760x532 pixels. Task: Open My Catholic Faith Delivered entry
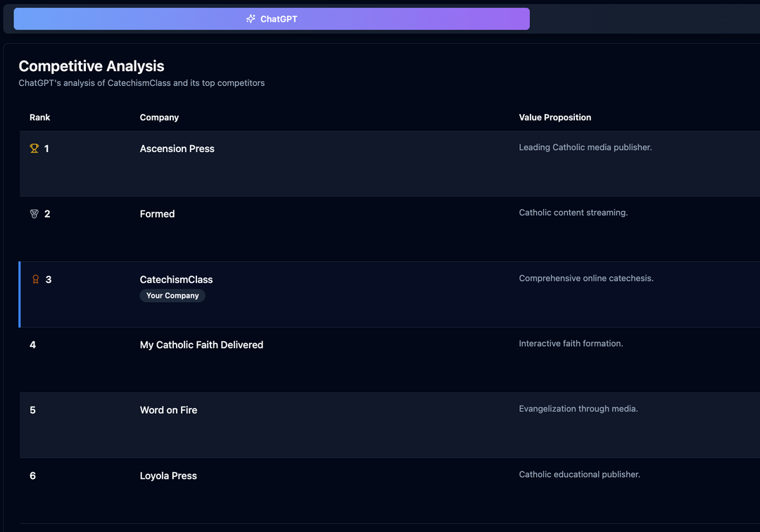201,345
